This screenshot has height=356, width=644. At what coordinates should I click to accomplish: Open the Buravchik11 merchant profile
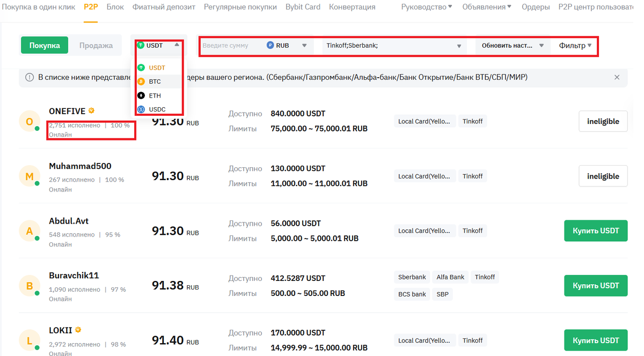[x=74, y=276]
